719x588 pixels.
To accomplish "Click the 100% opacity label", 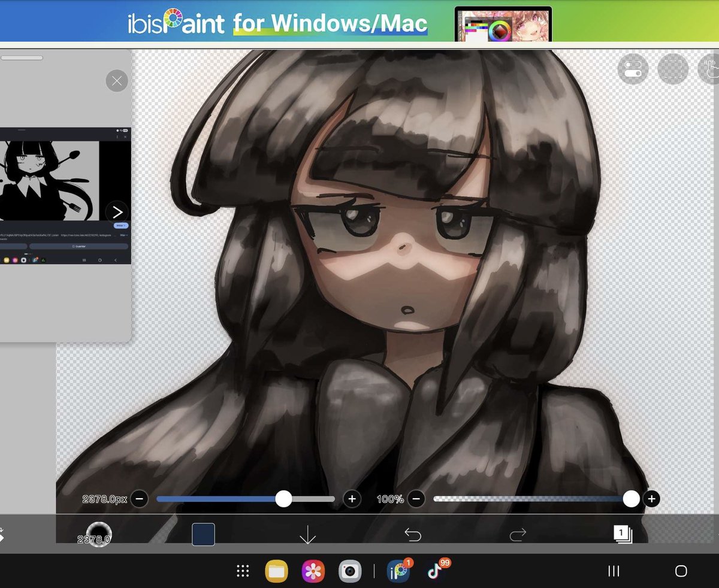I will [390, 499].
